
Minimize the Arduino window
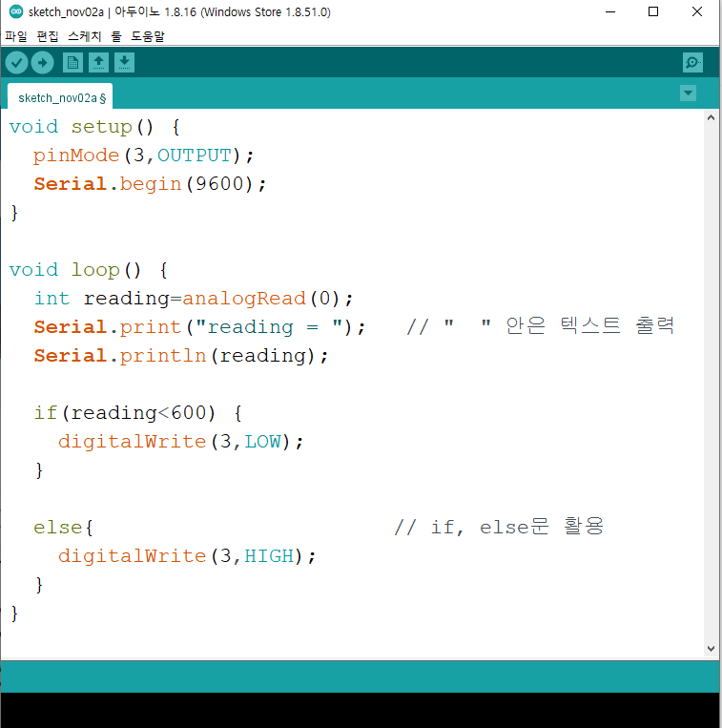[x=610, y=11]
